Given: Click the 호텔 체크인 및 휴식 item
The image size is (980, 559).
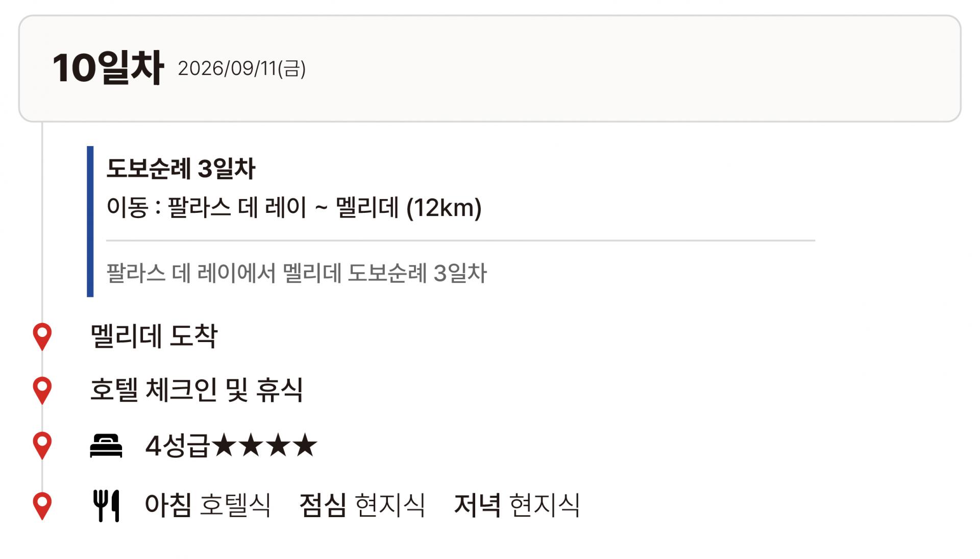Looking at the screenshot, I should 197,390.
